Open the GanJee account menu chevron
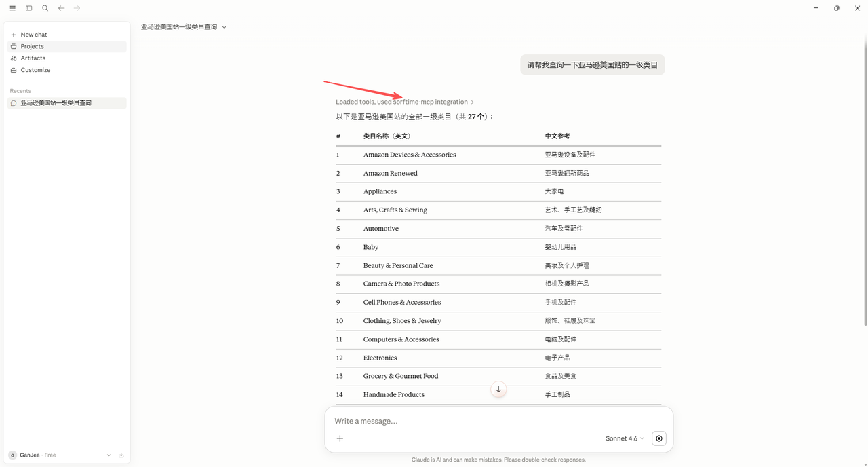This screenshot has width=868, height=467. (108, 455)
